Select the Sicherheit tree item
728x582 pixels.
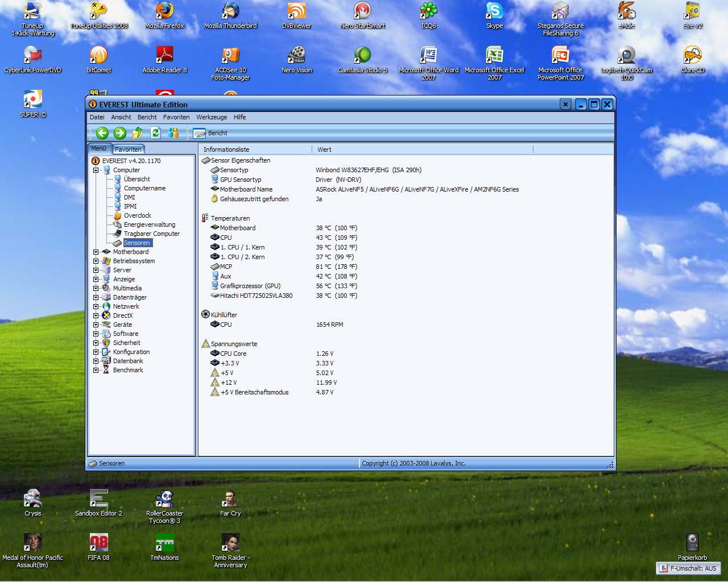coord(126,343)
